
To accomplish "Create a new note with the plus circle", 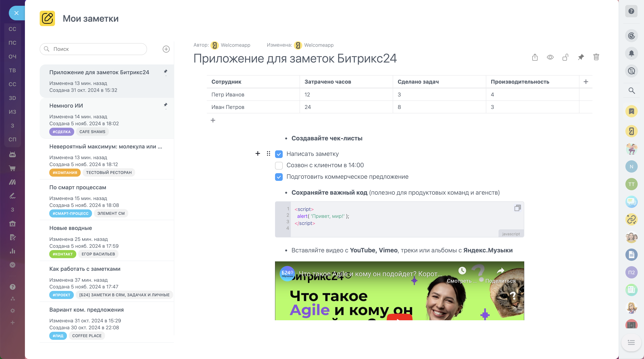I will 166,49.
